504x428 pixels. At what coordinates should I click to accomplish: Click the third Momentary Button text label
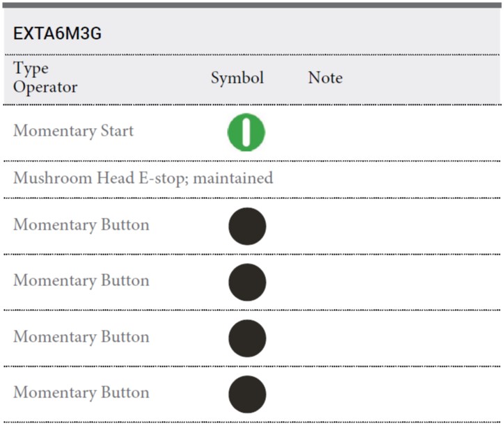tap(81, 337)
